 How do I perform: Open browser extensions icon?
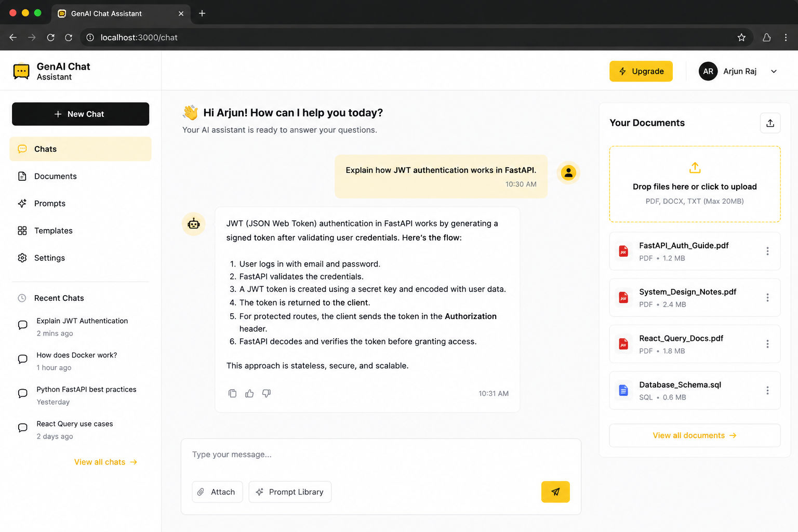coord(766,37)
